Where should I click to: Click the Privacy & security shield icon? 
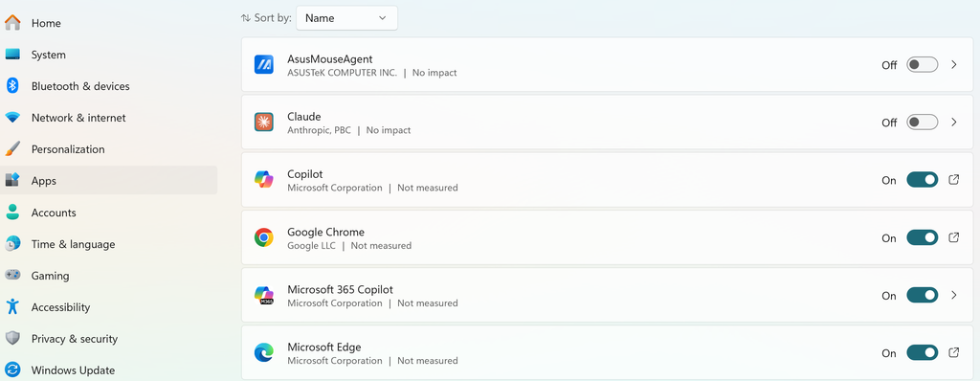(12, 339)
